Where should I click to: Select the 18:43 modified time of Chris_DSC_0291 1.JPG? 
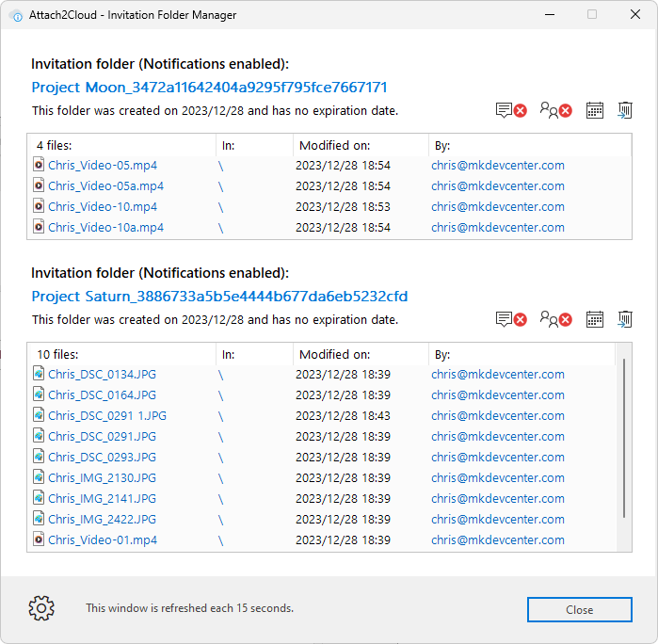coord(376,415)
